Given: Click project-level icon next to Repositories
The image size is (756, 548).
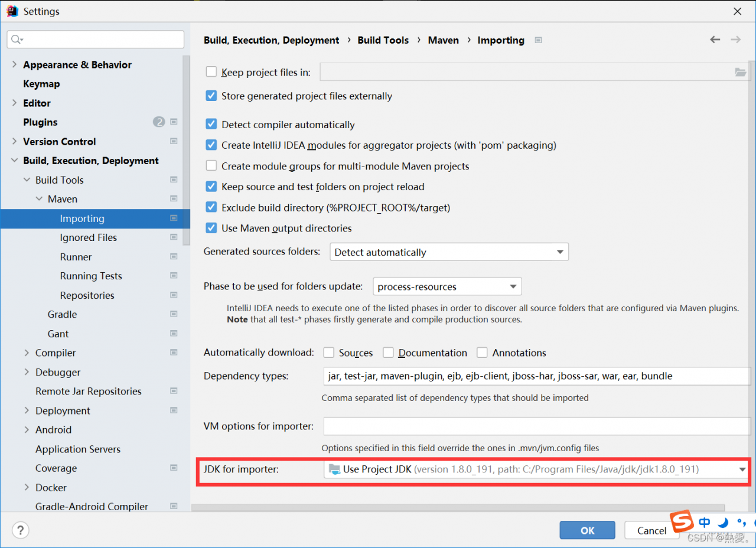Looking at the screenshot, I should pyautogui.click(x=174, y=295).
